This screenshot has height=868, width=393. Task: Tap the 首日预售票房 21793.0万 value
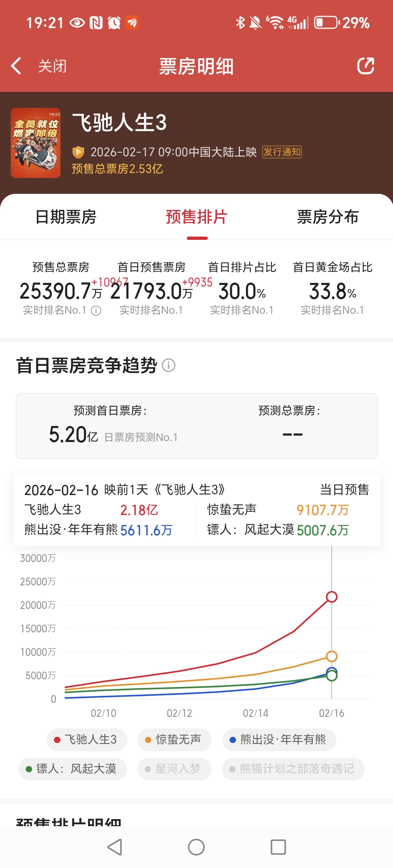[x=152, y=291]
